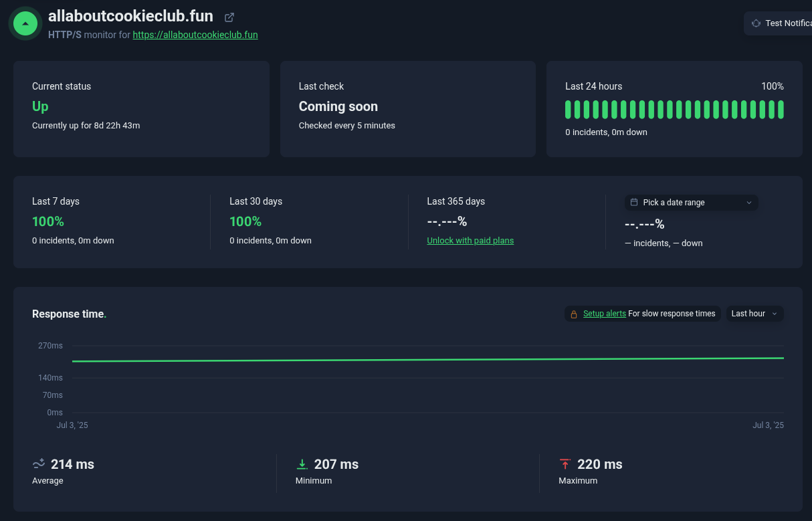Expand the Last hour time range dropdown
The image size is (812, 521).
pos(754,314)
